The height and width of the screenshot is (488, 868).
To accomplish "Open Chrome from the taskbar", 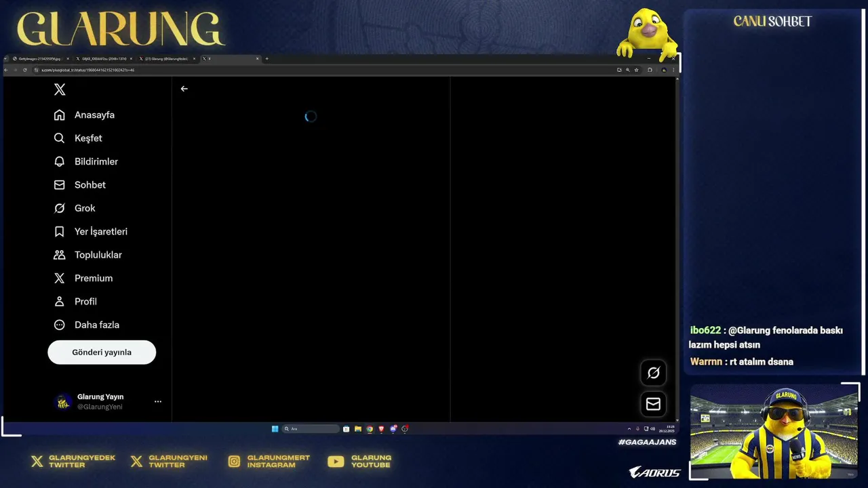I will pyautogui.click(x=370, y=429).
